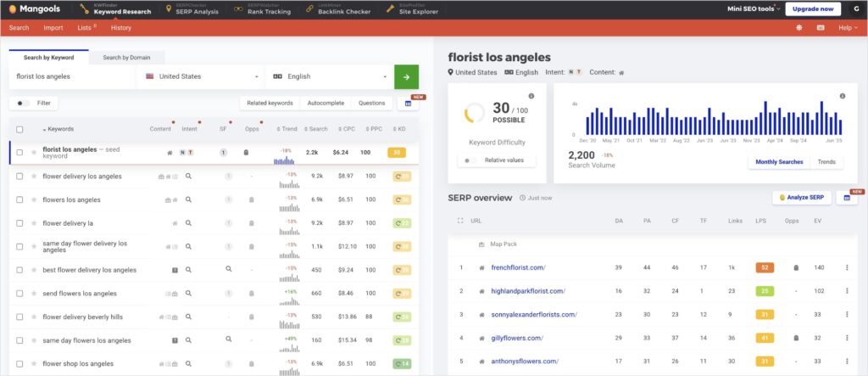This screenshot has height=376, width=868.
Task: Check the flower delivery los angeles checkbox
Action: tap(20, 177)
